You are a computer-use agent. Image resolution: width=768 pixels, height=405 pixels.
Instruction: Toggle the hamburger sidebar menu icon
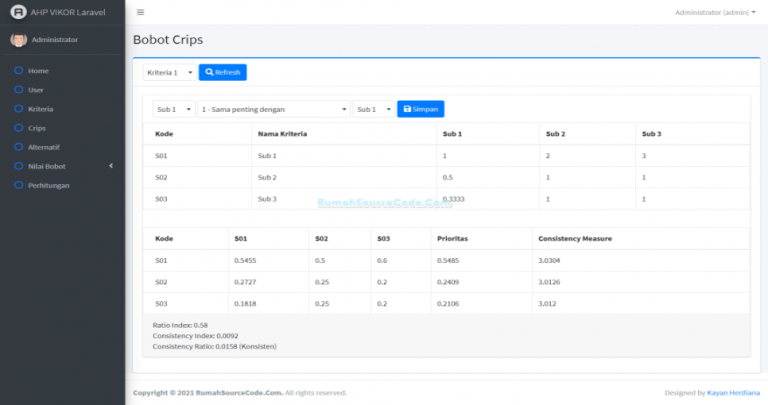(x=141, y=12)
